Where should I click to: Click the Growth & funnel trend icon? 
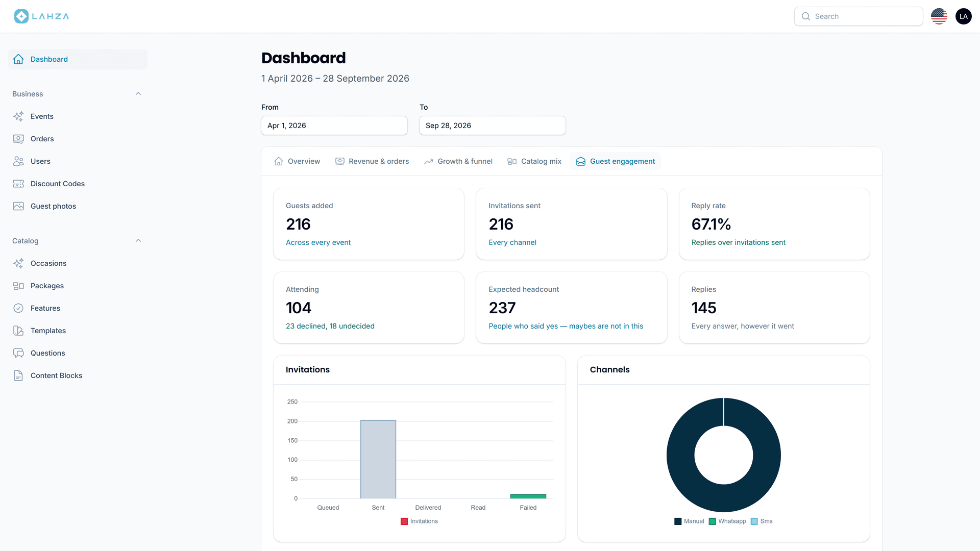pyautogui.click(x=429, y=161)
